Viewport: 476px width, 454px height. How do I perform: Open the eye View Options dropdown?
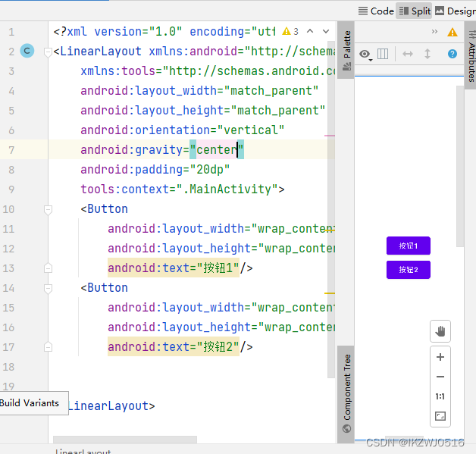pyautogui.click(x=365, y=55)
